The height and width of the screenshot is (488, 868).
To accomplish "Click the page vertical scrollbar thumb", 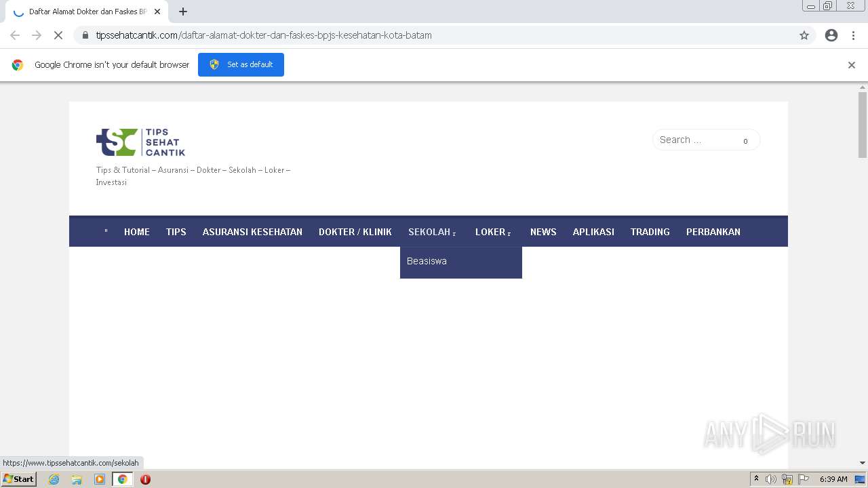I will [x=863, y=125].
